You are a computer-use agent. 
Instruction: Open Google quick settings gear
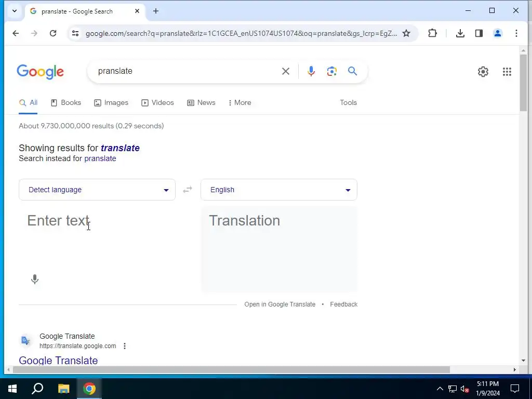click(x=483, y=72)
